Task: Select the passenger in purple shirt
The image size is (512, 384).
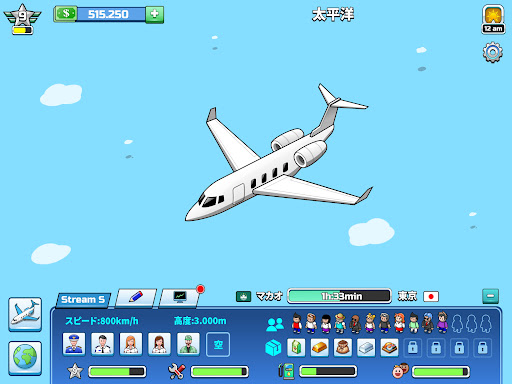Action: [443, 323]
